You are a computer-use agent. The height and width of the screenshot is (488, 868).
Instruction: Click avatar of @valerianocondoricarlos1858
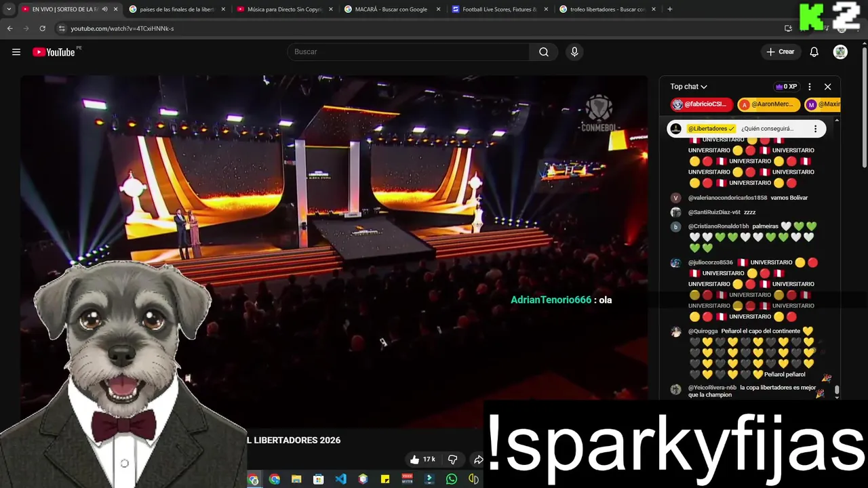click(x=675, y=198)
